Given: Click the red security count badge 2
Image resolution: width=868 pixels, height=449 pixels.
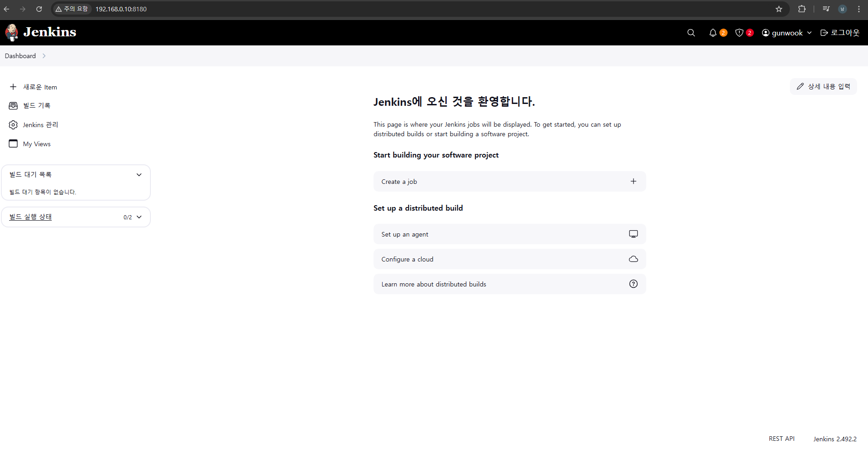Looking at the screenshot, I should click(749, 33).
